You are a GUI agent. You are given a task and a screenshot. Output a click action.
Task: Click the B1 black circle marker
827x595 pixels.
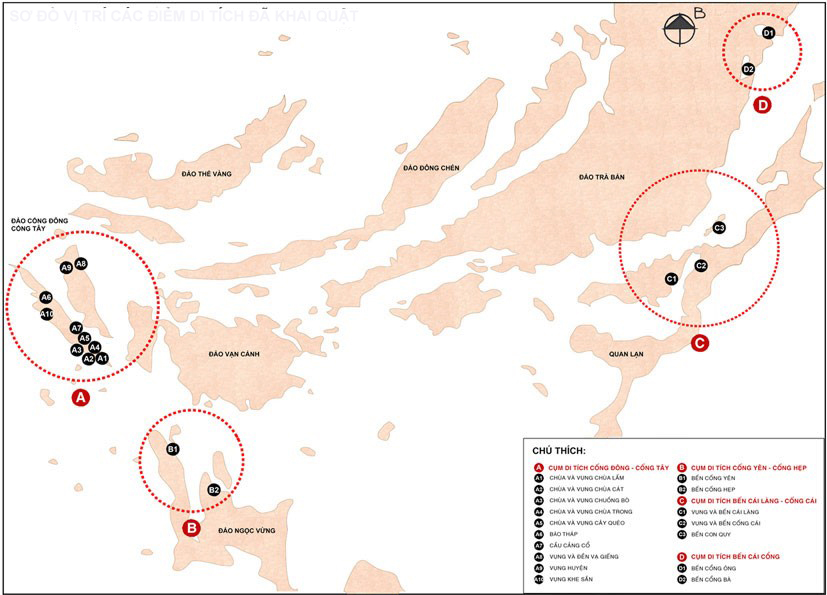(173, 450)
